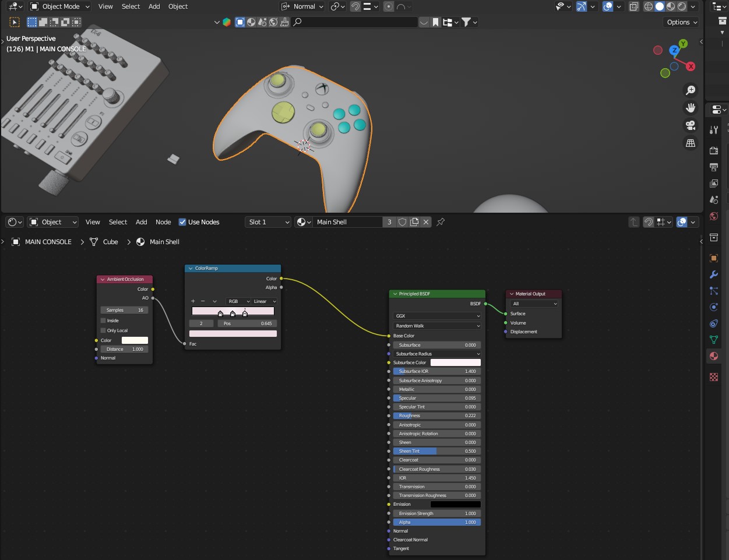The width and height of the screenshot is (729, 560).
Task: Click the Main Shell material name field
Action: (x=347, y=222)
